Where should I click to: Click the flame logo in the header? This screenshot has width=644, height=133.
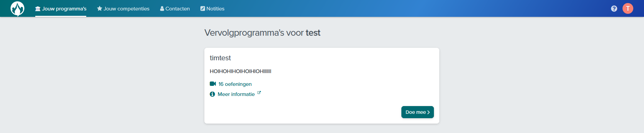17,9
